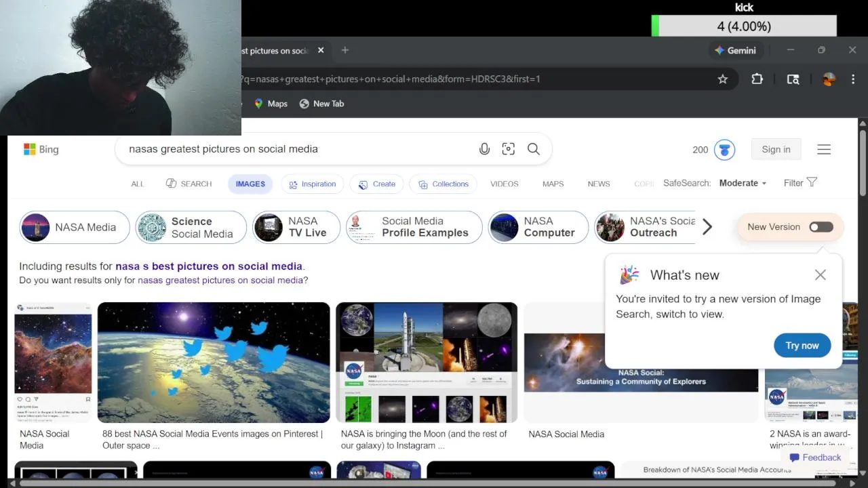Open the Maps bookmark
868x488 pixels.
tap(271, 104)
